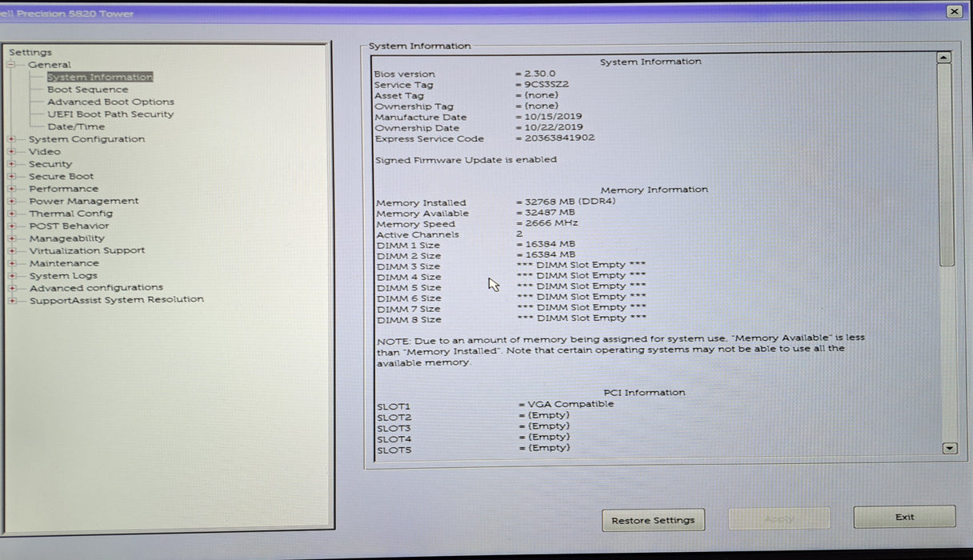This screenshot has width=973, height=560.
Task: Select the System Logs label
Action: (x=63, y=275)
